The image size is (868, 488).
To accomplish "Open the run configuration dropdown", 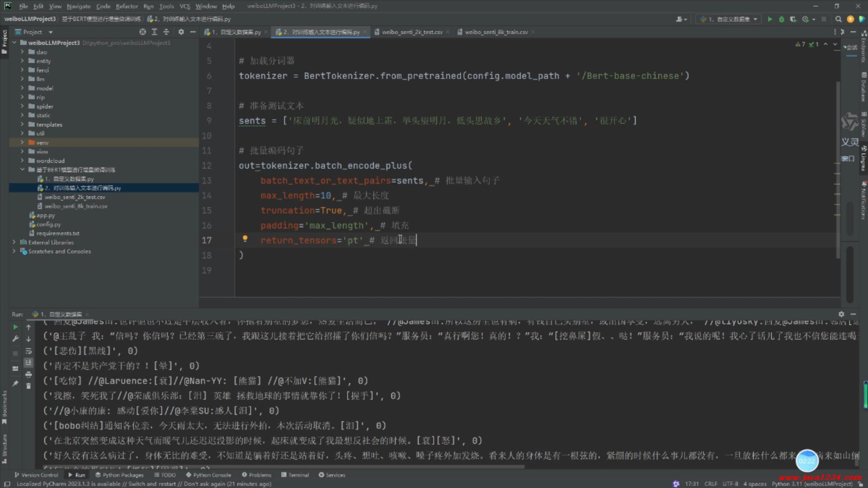I will pos(729,19).
